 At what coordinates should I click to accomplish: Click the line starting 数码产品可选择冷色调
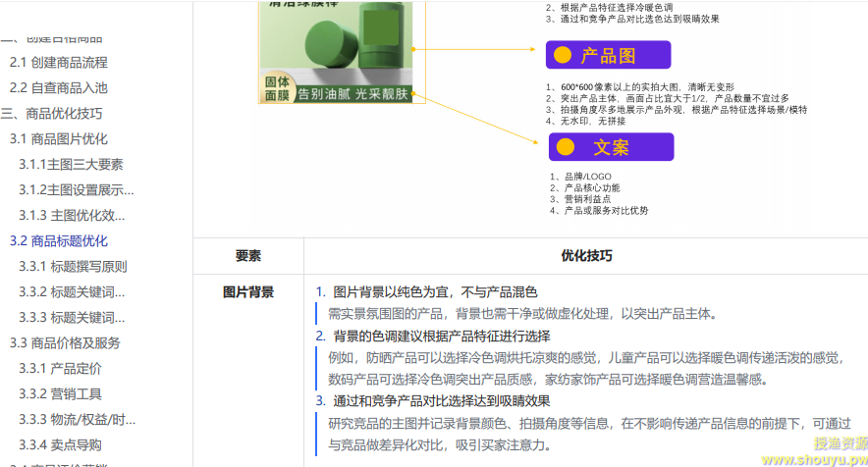(548, 379)
